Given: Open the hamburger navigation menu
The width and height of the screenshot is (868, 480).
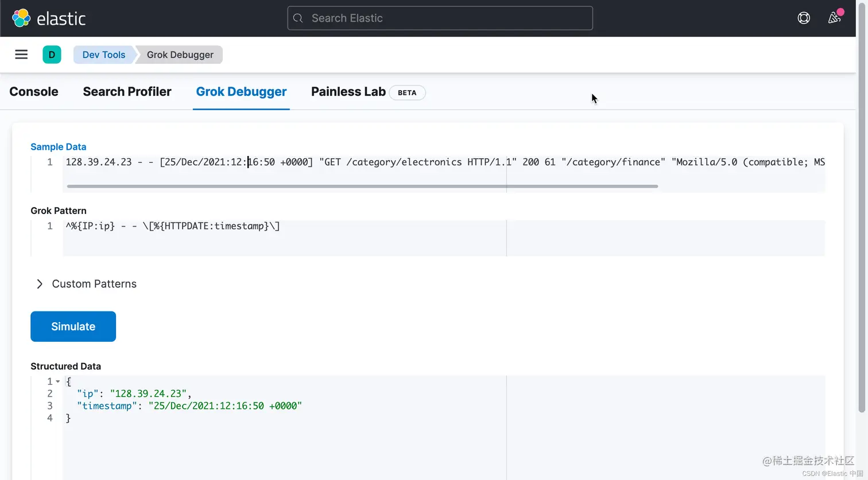Looking at the screenshot, I should click(21, 54).
